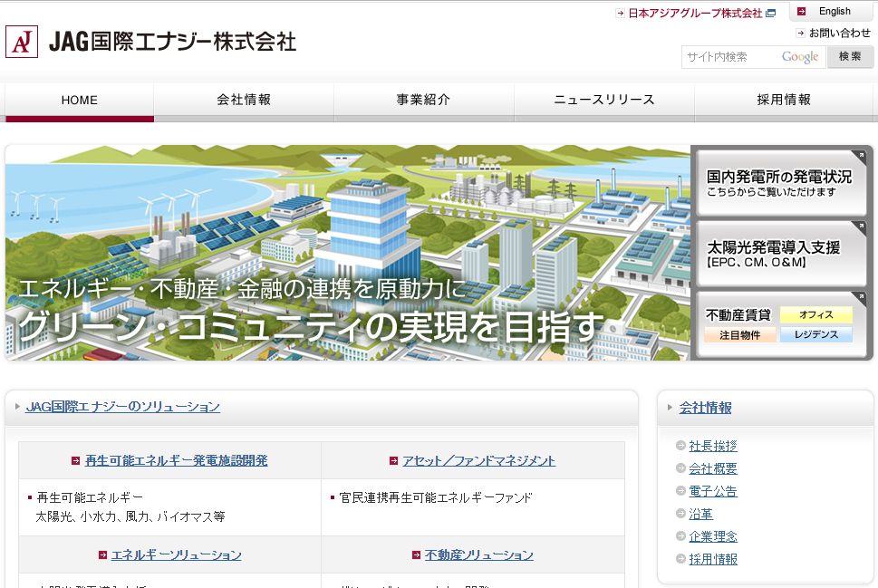The image size is (878, 588).
Task: Open the 日本アジアグループ株式会社 link
Action: click(695, 14)
